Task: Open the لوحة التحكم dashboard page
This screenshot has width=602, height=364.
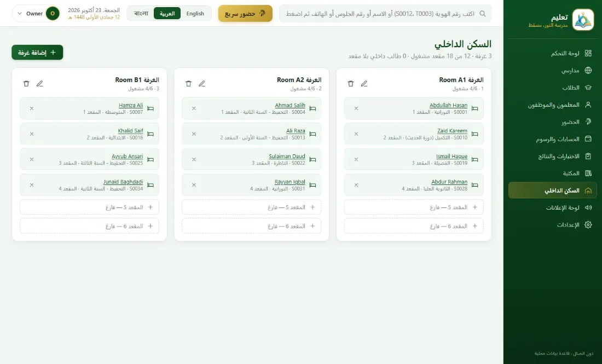Action: (x=553, y=54)
